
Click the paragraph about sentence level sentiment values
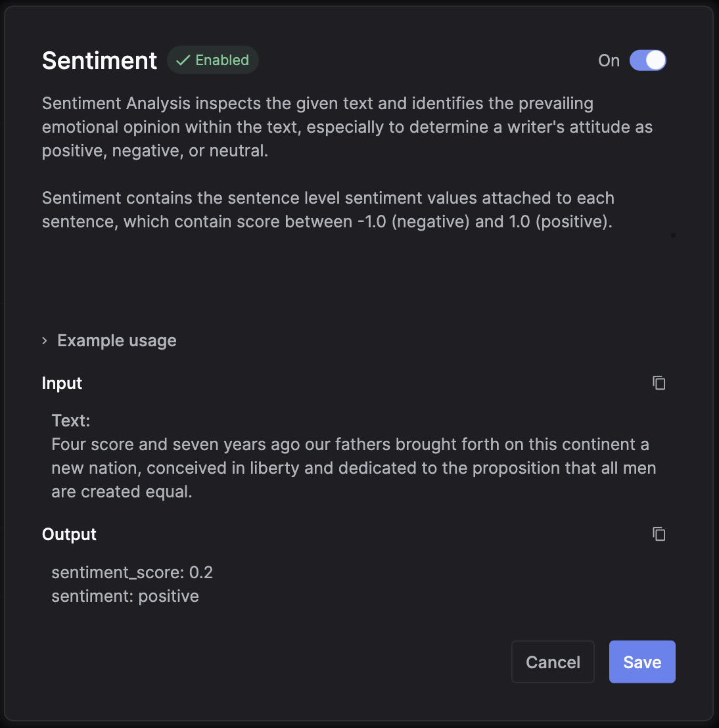327,210
